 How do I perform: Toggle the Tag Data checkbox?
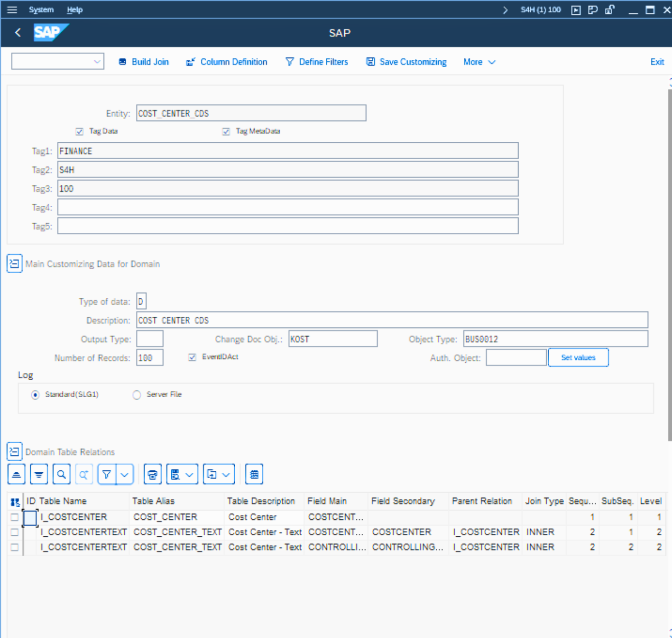coord(80,132)
